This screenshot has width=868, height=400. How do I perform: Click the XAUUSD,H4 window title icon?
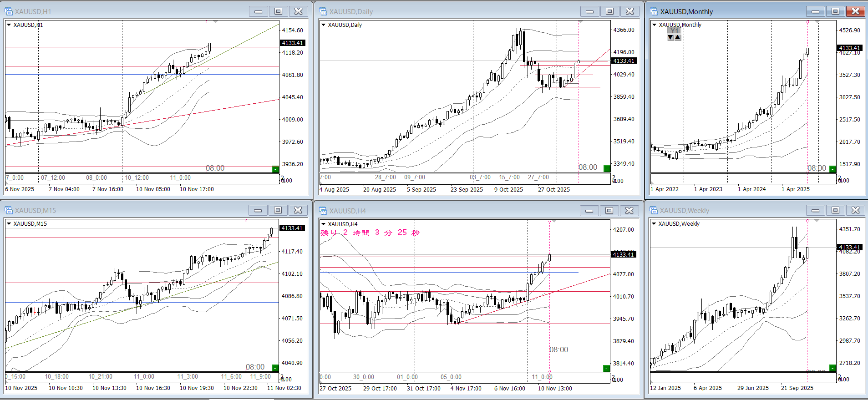pyautogui.click(x=323, y=211)
